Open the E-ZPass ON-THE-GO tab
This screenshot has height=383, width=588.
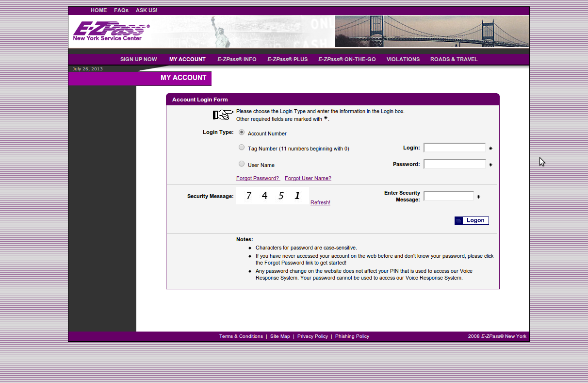(x=347, y=59)
